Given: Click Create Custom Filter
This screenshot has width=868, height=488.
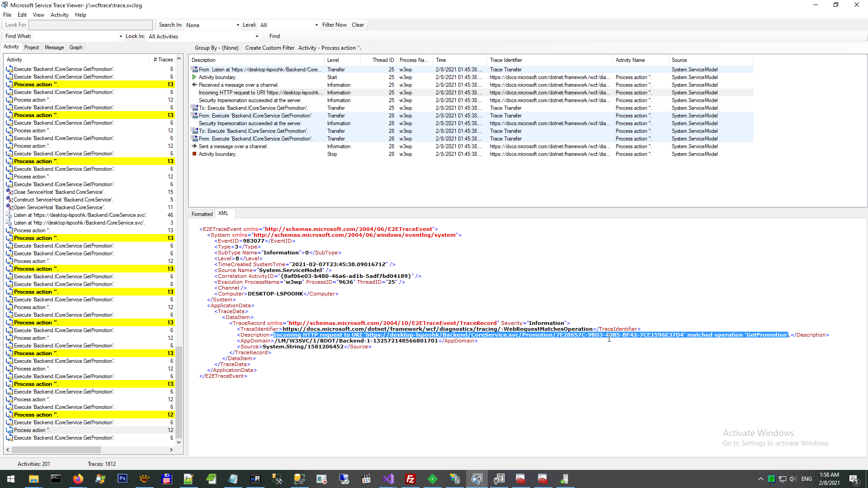Looking at the screenshot, I should [x=269, y=48].
